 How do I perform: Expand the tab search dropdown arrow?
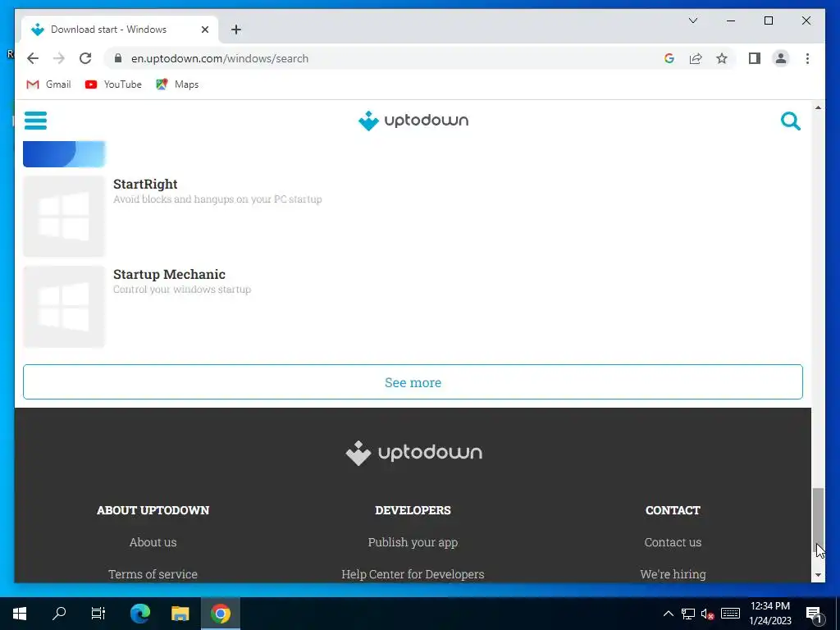[x=692, y=21]
